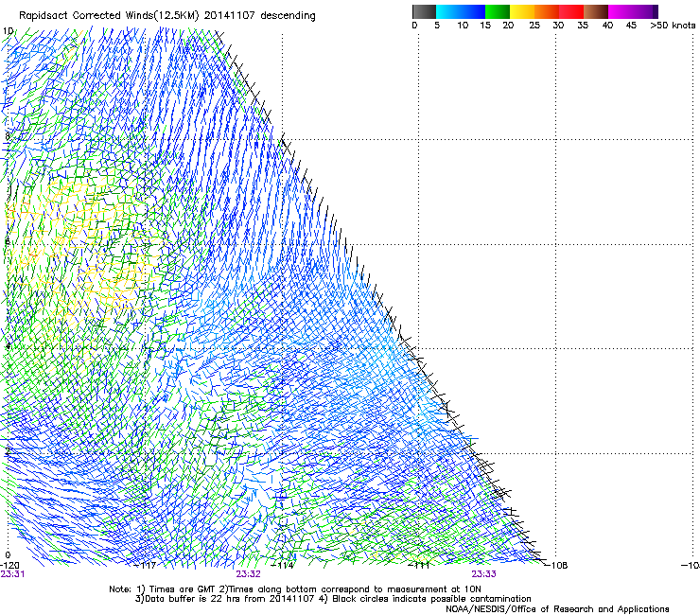700x615 pixels.
Task: Click the magenta 40-45 knots legend band
Action: (621, 11)
